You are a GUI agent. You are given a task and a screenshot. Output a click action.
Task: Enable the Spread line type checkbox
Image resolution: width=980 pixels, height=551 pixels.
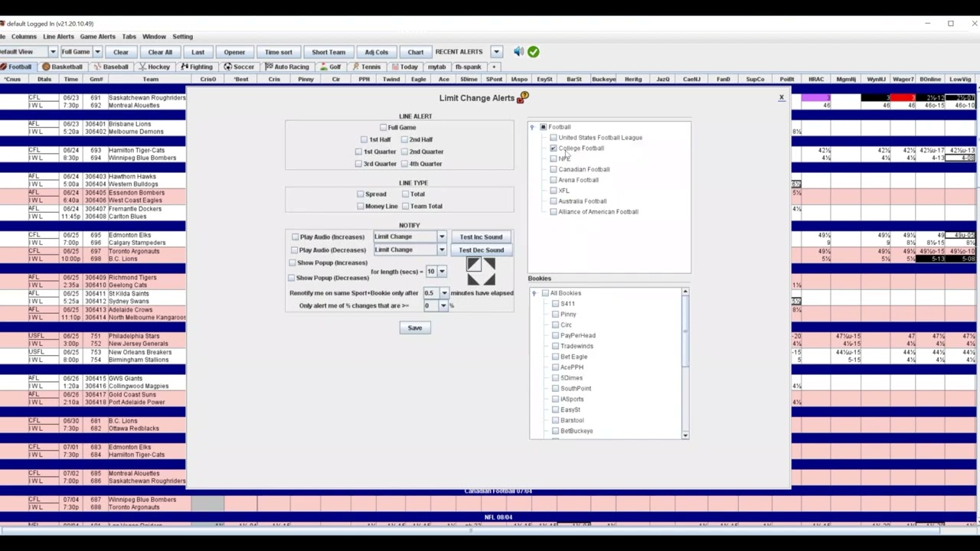[x=361, y=194]
